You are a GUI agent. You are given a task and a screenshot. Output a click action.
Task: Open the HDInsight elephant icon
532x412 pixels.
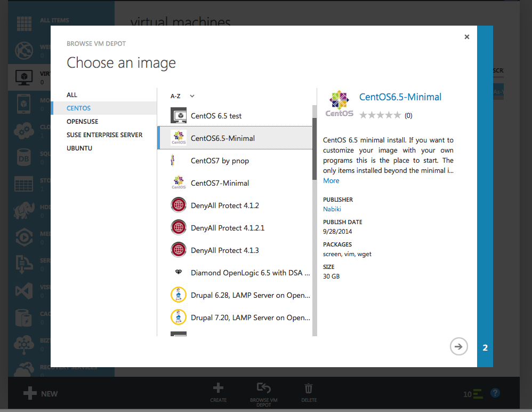pos(24,210)
